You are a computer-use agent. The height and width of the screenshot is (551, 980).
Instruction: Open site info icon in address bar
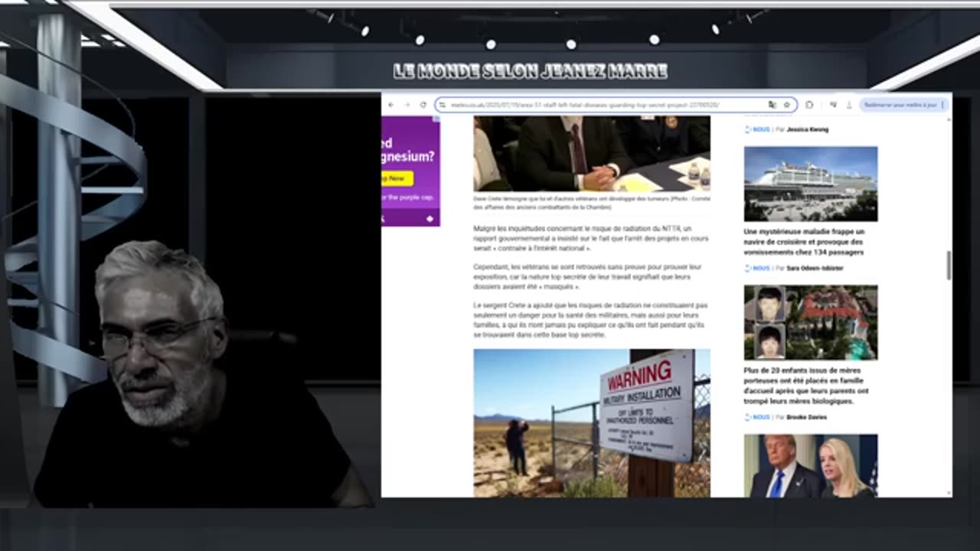click(x=443, y=105)
